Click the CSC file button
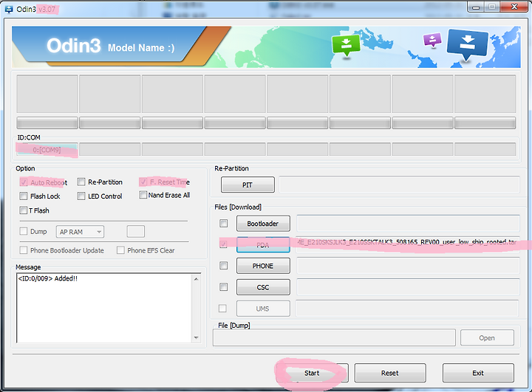532x392 pixels. coord(263,287)
